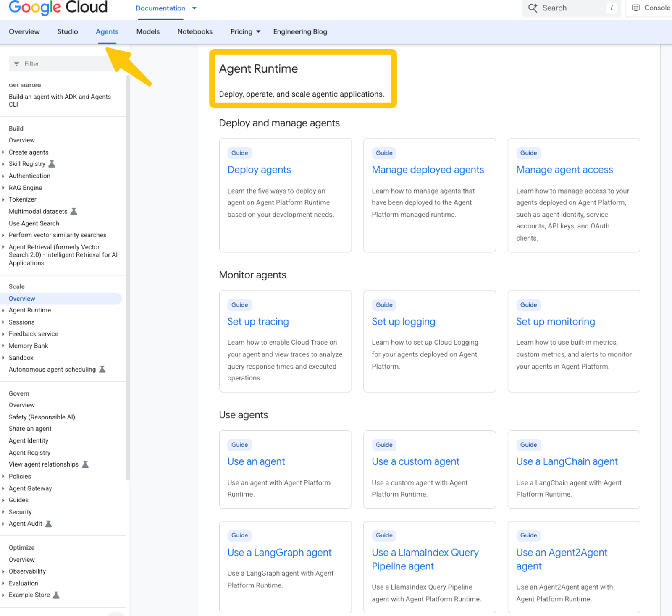Open the Set up monitoring guide
672x616 pixels.
click(x=555, y=322)
